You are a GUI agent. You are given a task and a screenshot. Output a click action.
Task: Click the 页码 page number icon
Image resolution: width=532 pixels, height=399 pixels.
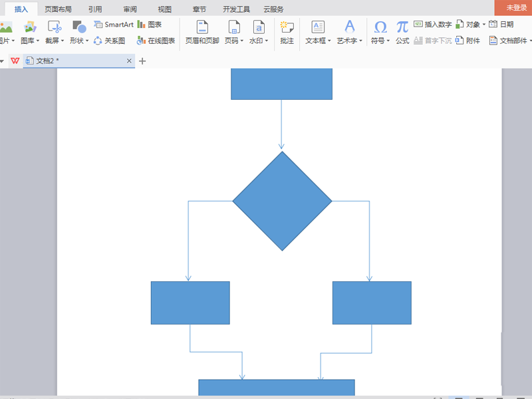pyautogui.click(x=234, y=27)
